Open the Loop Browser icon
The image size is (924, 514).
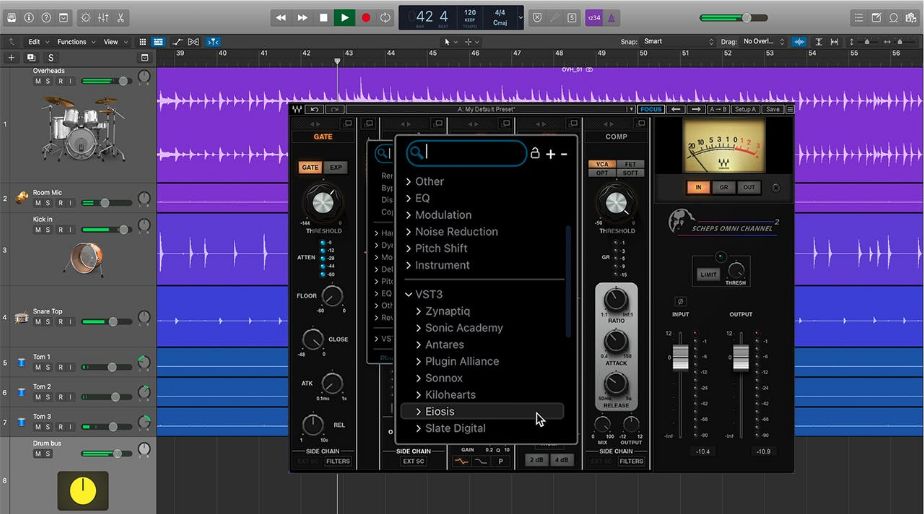[894, 18]
